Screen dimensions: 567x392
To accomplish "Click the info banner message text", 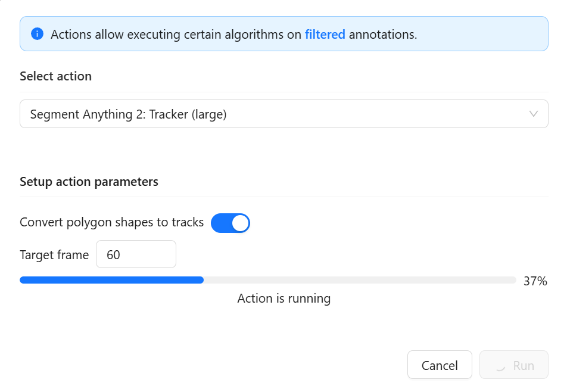I will [233, 35].
